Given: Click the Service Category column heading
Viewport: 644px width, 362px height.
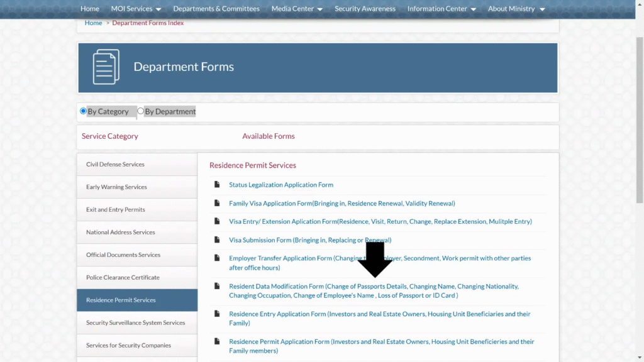Looking at the screenshot, I should point(109,136).
